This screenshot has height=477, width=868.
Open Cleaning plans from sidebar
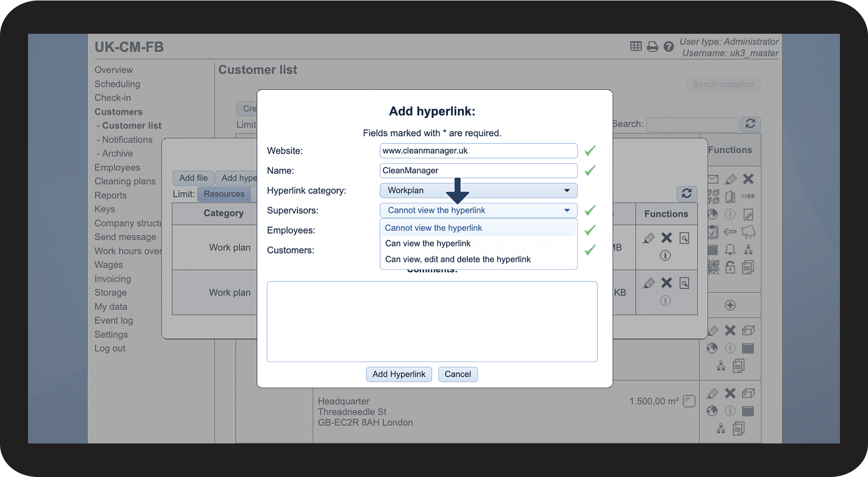[125, 181]
